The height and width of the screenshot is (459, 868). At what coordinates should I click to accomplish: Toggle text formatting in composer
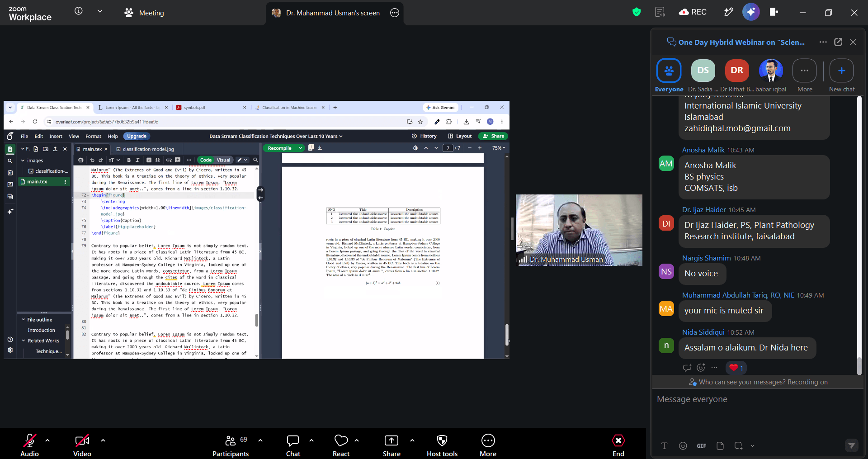tap(665, 446)
